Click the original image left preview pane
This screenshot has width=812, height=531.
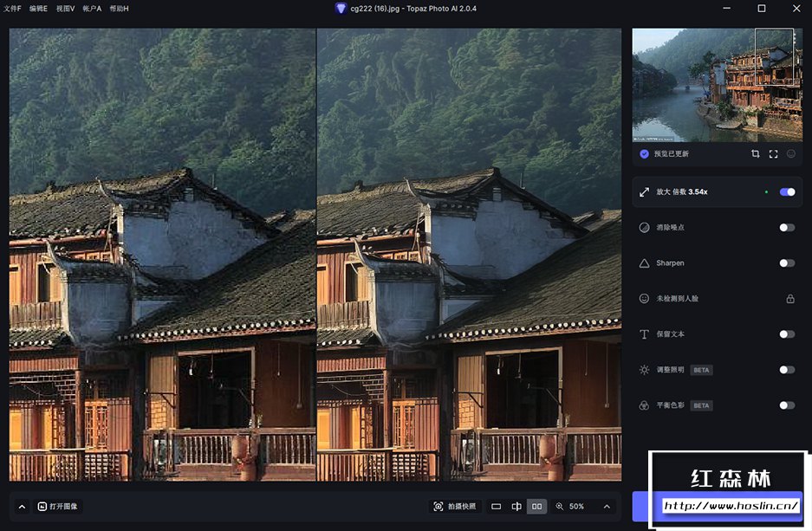(x=162, y=255)
